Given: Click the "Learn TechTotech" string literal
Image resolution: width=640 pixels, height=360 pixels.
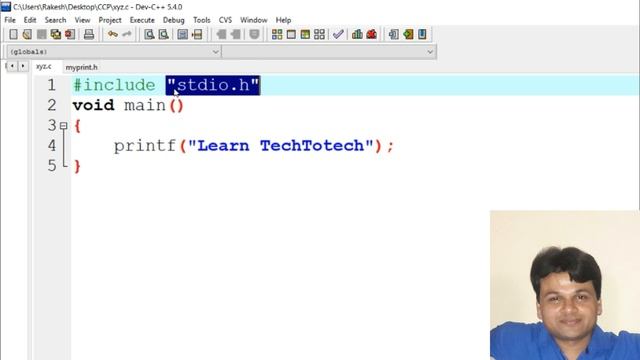Looking at the screenshot, I should 281,146.
